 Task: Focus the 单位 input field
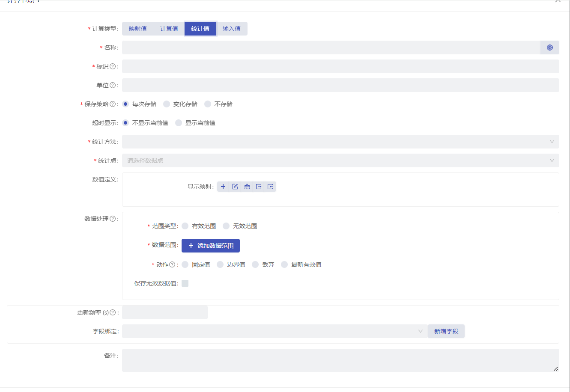tap(340, 85)
